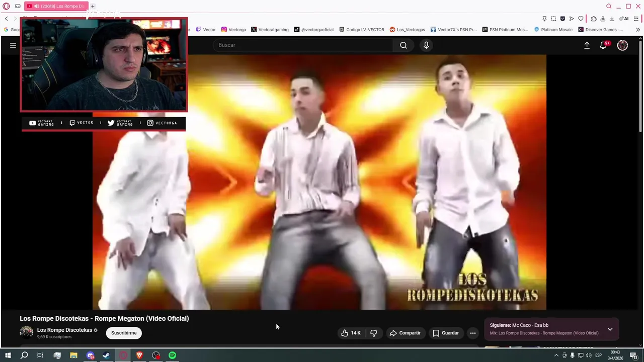Screen dimensions: 644x362
Task: Click the YouTube search magnifier button
Action: (x=404, y=45)
